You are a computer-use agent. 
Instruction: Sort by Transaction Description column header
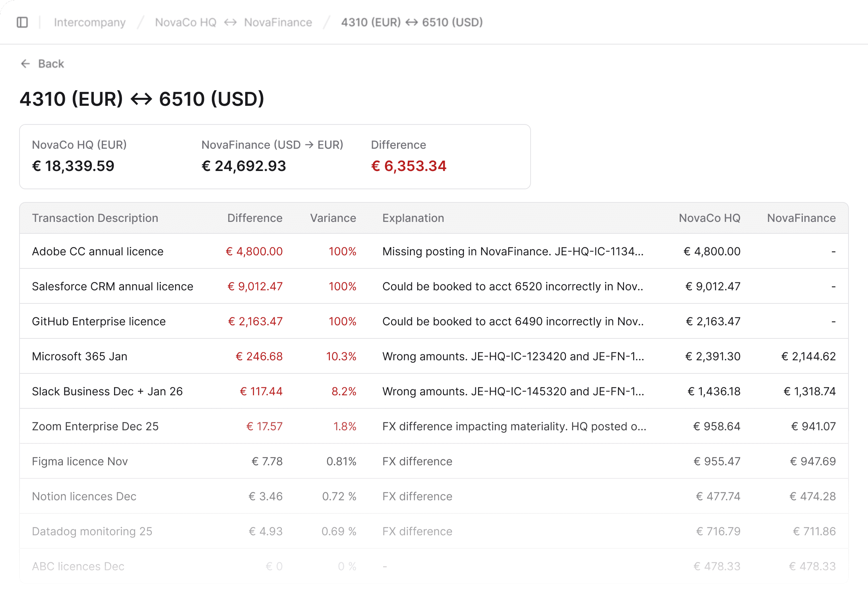(95, 218)
